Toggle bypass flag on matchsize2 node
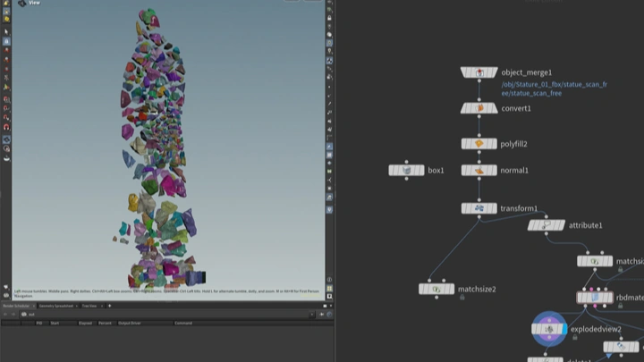The width and height of the screenshot is (644, 362). coord(421,290)
